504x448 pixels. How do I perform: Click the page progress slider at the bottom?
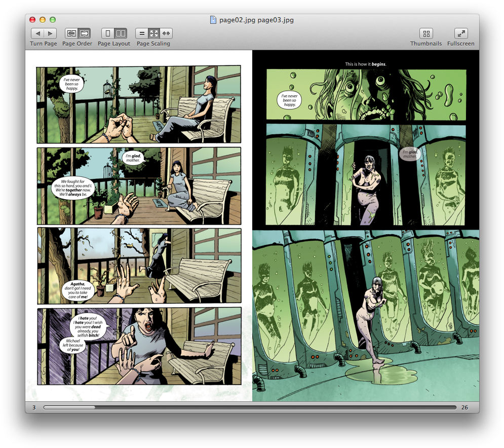coord(250,407)
